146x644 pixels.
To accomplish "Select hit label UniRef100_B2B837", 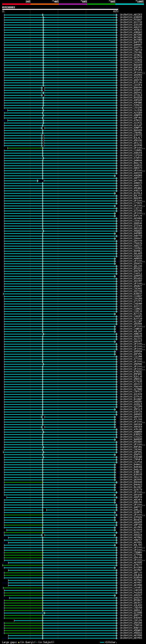I will pyautogui.click(x=131, y=294).
